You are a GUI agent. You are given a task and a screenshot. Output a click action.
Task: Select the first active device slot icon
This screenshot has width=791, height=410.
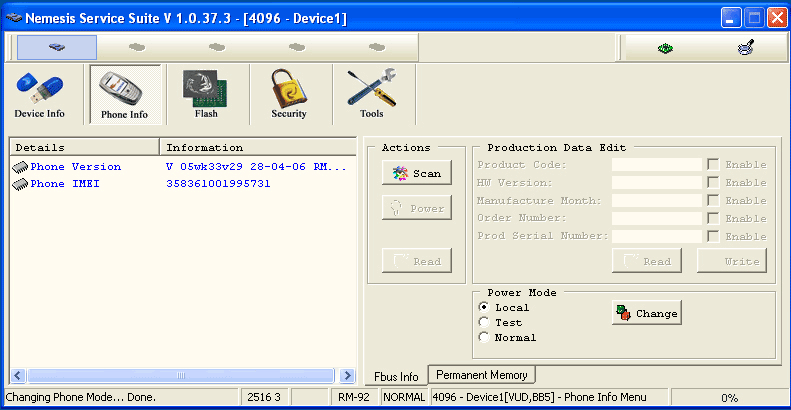[x=57, y=47]
